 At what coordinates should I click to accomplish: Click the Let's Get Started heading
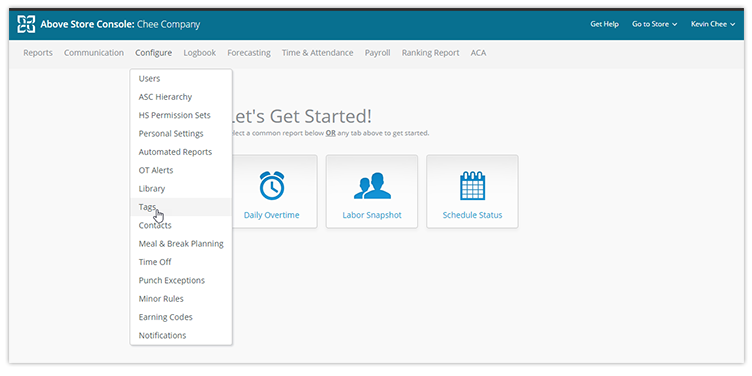pyautogui.click(x=302, y=117)
